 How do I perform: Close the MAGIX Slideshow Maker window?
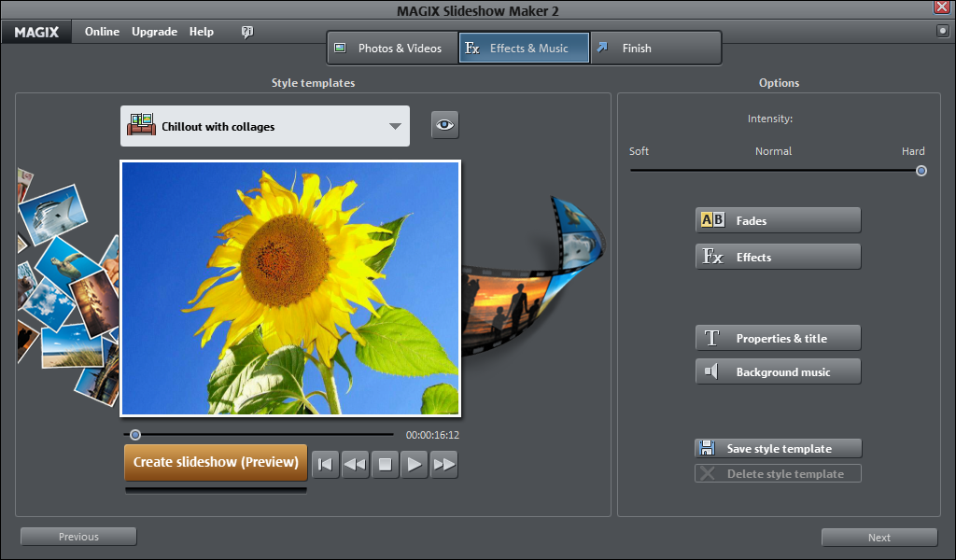click(x=942, y=7)
